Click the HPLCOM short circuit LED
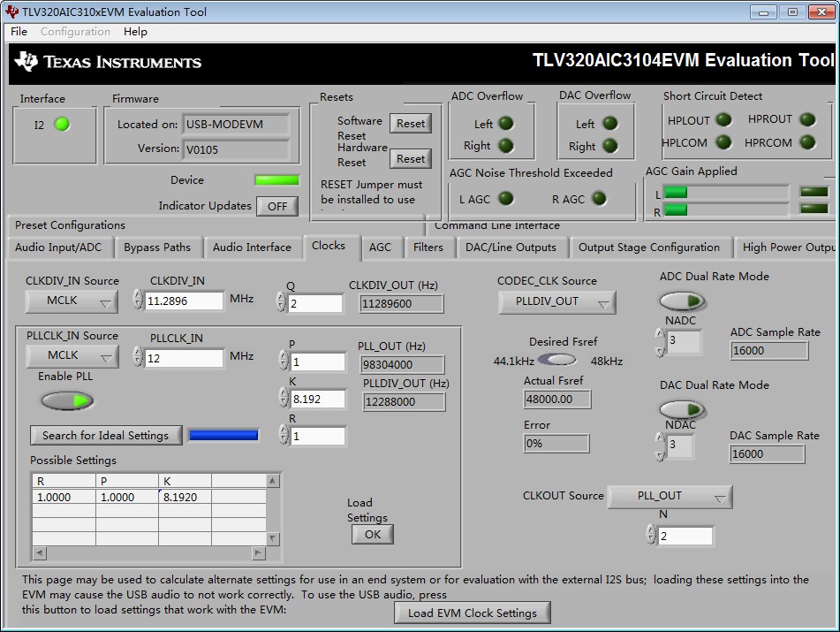Viewport: 840px width, 632px height. [723, 142]
